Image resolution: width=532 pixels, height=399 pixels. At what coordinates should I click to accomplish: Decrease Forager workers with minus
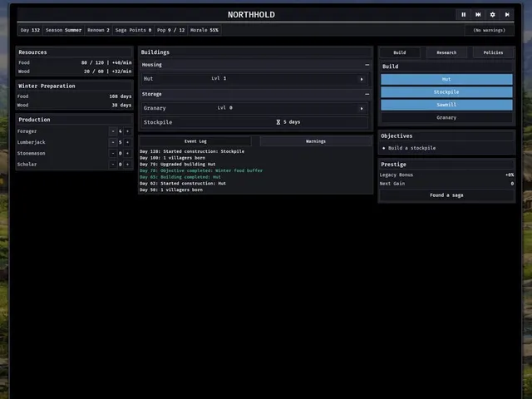[x=113, y=131]
